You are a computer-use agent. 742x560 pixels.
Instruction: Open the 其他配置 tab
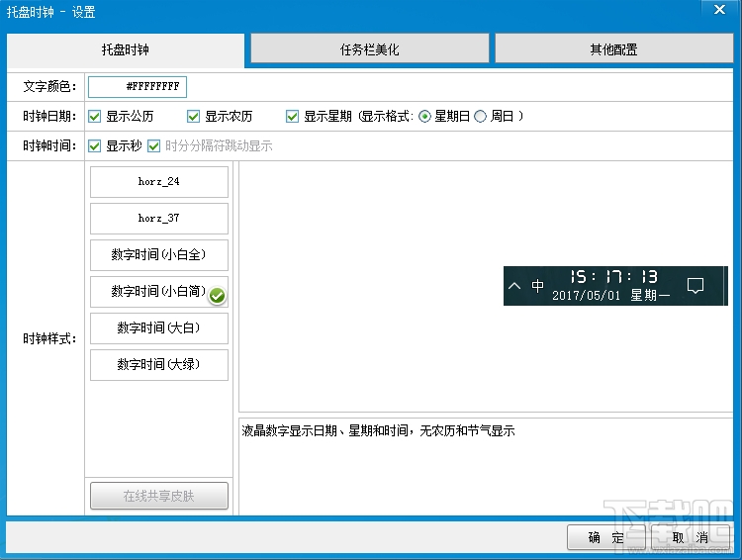[x=613, y=48]
